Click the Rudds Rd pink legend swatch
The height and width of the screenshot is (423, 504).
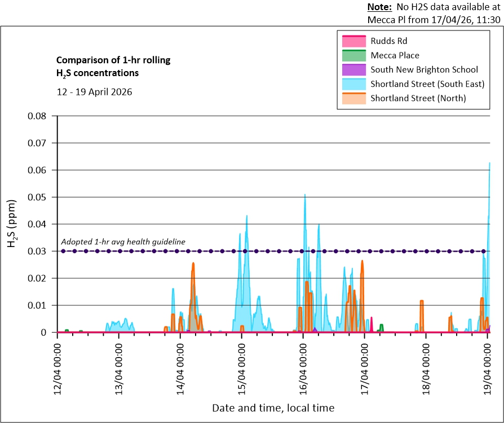[353, 41]
